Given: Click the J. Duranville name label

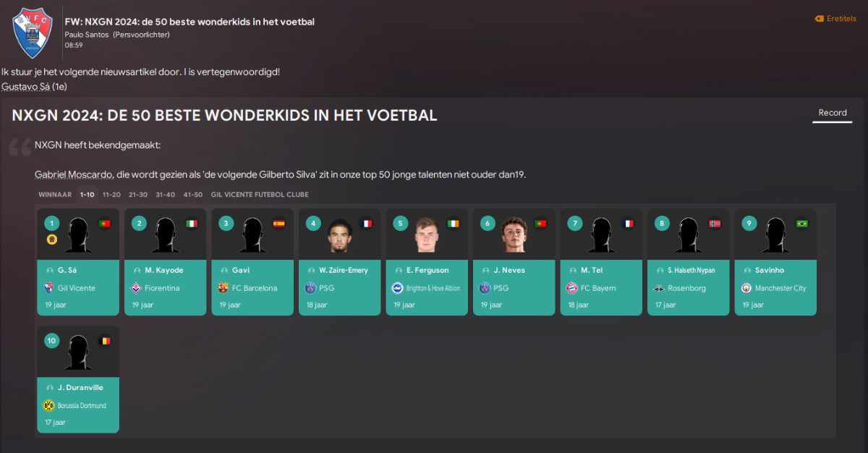Looking at the screenshot, I should tap(80, 387).
